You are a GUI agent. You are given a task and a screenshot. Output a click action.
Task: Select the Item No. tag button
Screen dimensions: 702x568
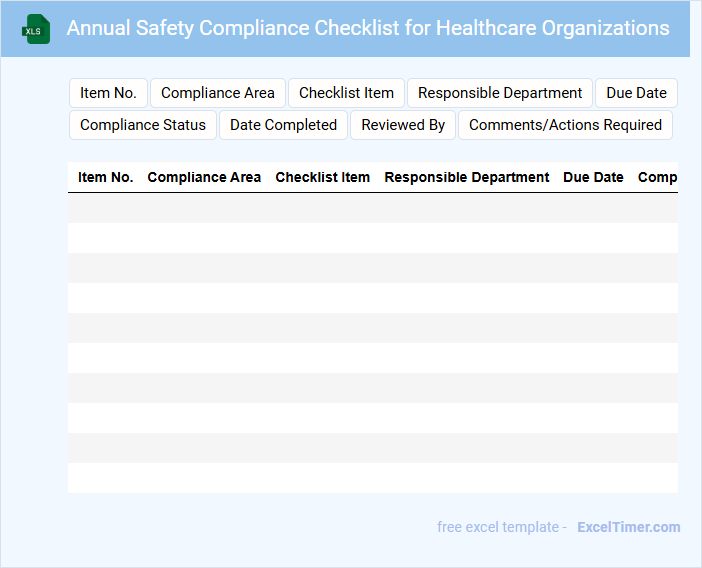[x=108, y=93]
